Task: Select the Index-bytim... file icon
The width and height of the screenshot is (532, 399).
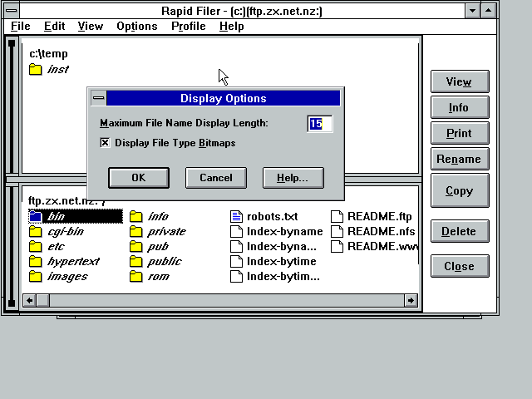Action: click(x=236, y=277)
